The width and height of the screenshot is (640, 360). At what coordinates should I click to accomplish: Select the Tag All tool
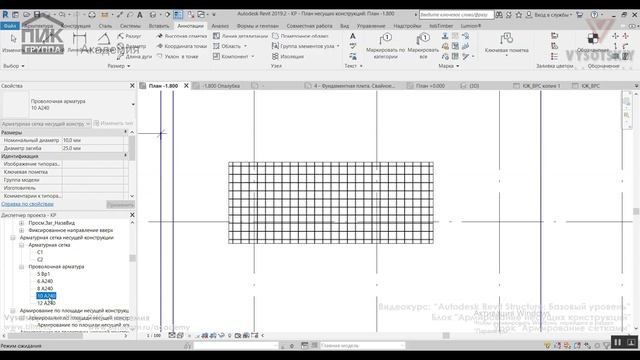pos(423,46)
